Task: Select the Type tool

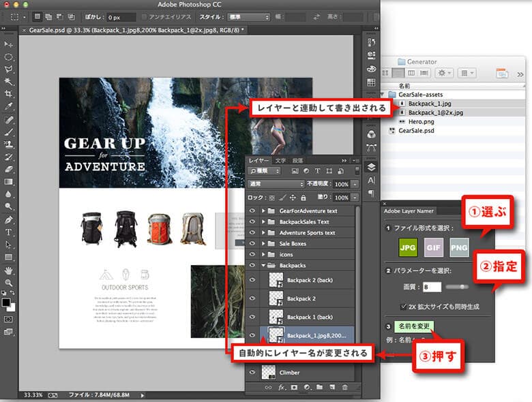Action: 8,232
